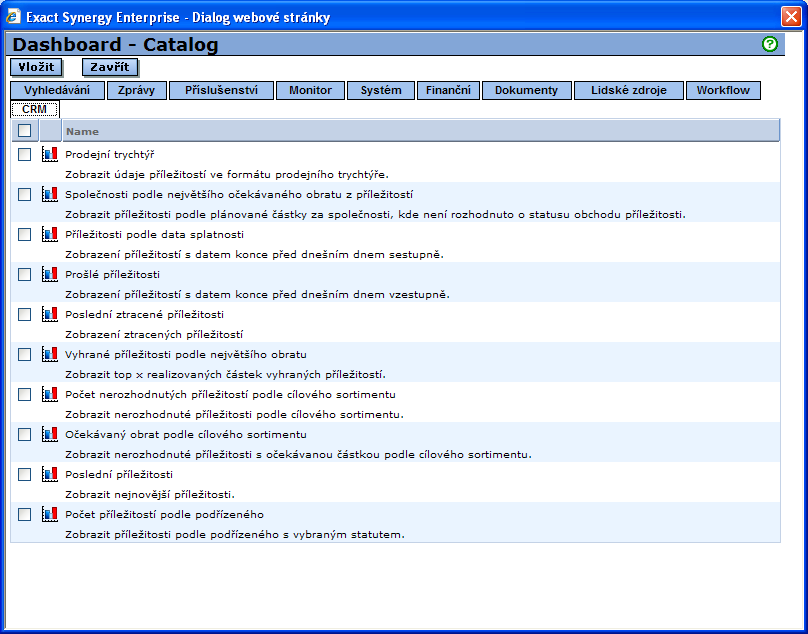Click the Poslední ztracené příležitosti title
The image size is (808, 634).
pyautogui.click(x=144, y=314)
